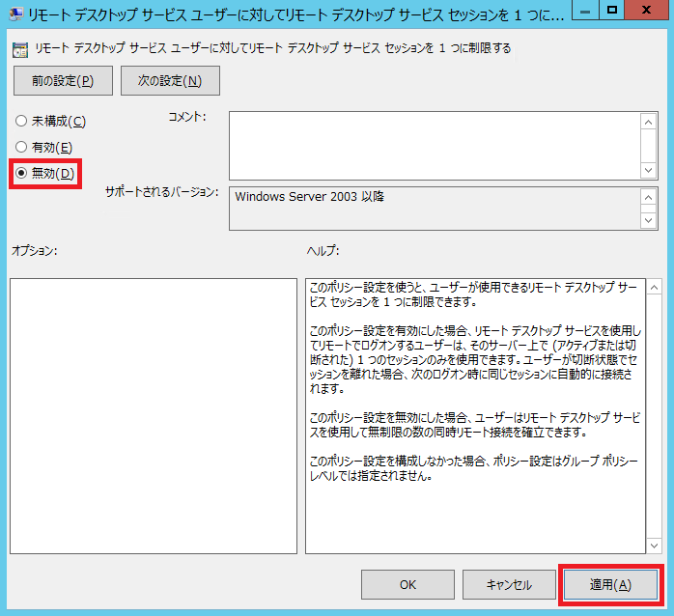Confirm the dialog with OK button
Screen dimensions: 674x616
pyautogui.click(x=407, y=584)
